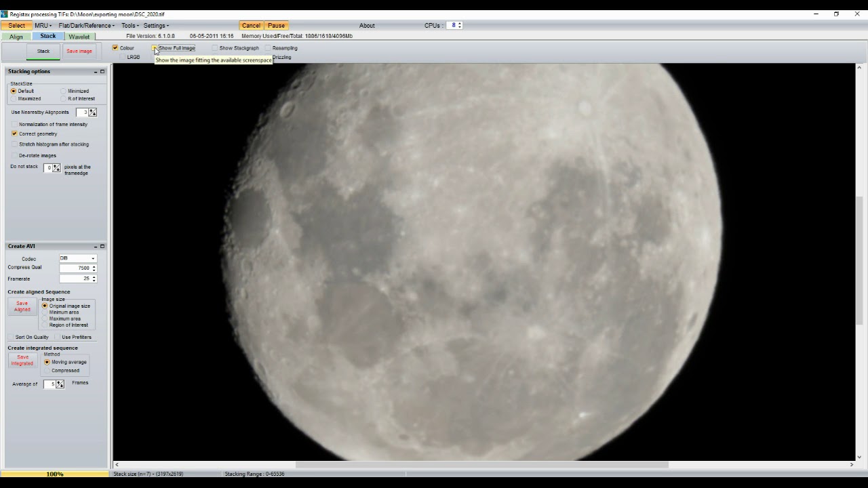Screen dimensions: 868x488
Task: Enable Use Prefilters checkbox
Action: coord(58,338)
